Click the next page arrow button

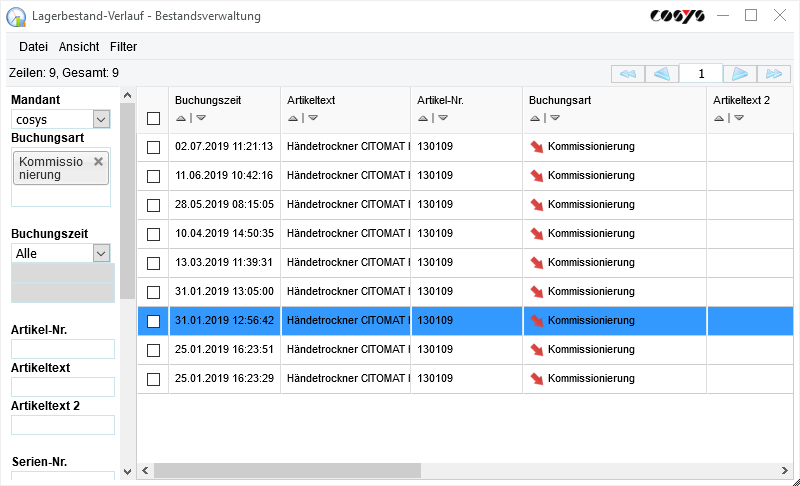click(x=739, y=74)
